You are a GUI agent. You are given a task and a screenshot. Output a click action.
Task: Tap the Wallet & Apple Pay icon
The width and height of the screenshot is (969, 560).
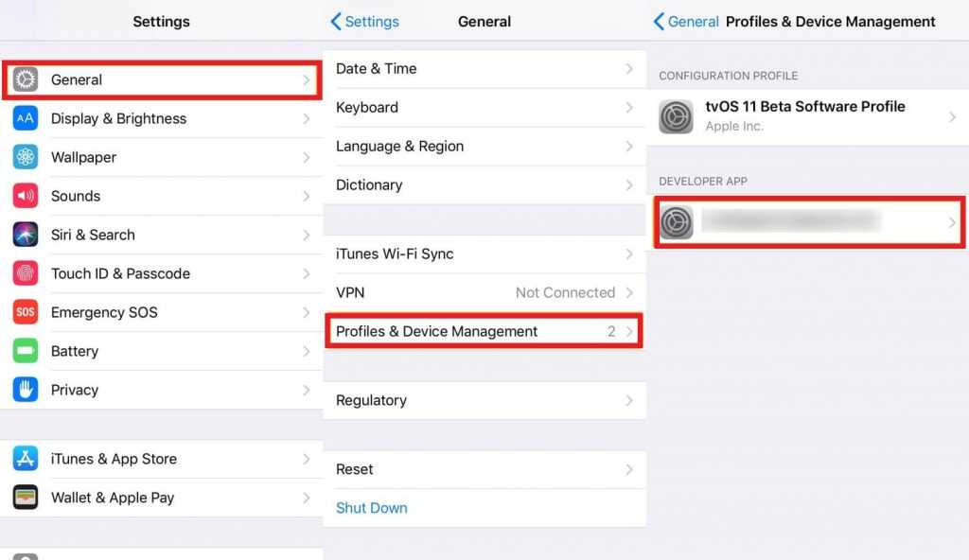point(26,498)
